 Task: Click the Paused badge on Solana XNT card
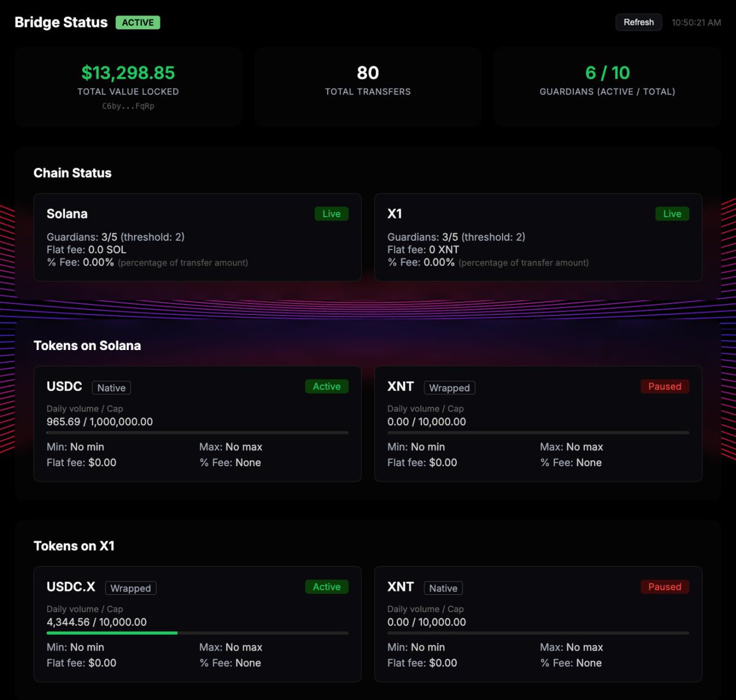tap(665, 387)
